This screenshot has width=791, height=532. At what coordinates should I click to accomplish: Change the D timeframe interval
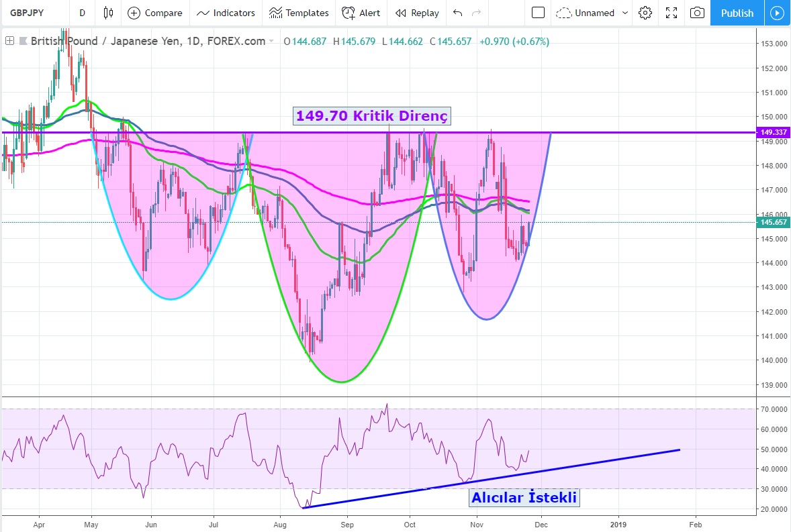click(x=82, y=13)
